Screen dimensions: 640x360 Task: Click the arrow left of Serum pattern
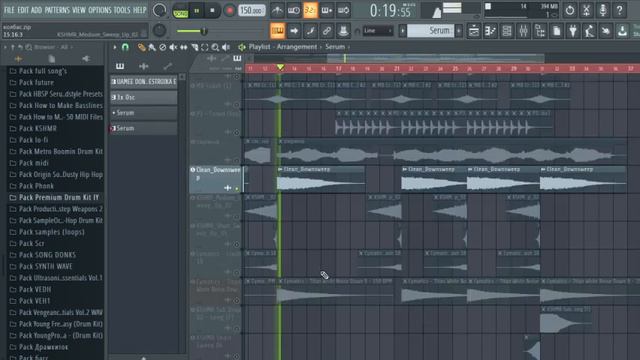click(402, 31)
